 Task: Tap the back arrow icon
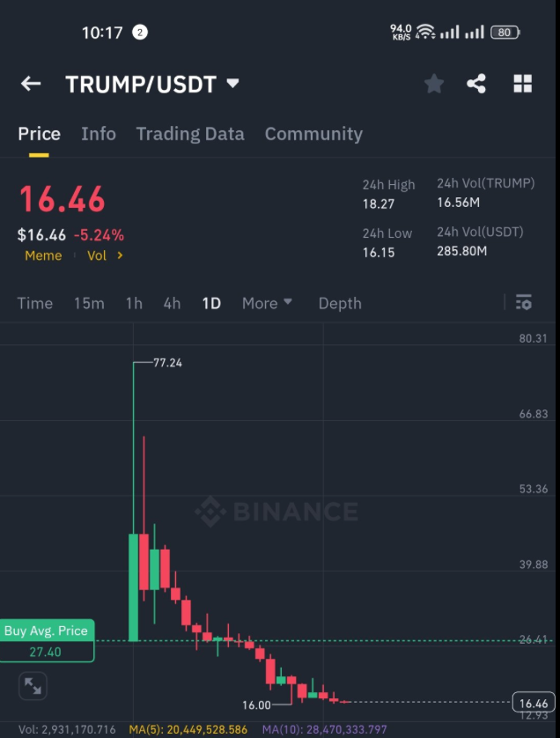pyautogui.click(x=31, y=84)
